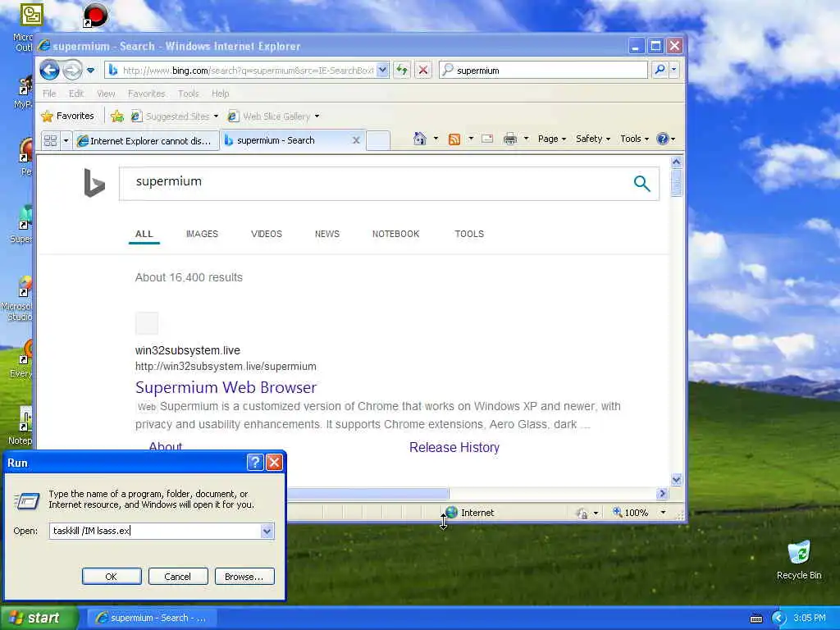Open a new blank tab
Image resolution: width=840 pixels, height=630 pixels.
click(x=377, y=140)
